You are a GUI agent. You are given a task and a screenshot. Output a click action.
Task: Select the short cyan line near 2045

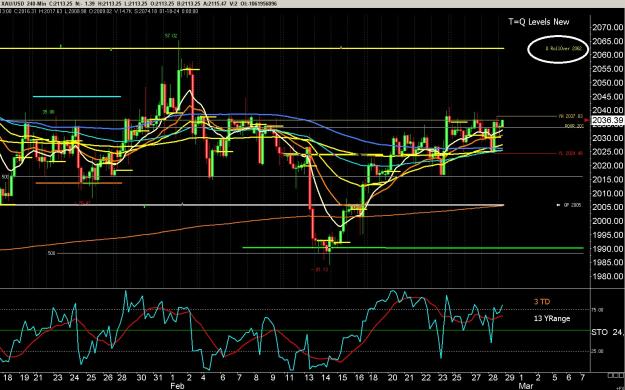pyautogui.click(x=77, y=97)
